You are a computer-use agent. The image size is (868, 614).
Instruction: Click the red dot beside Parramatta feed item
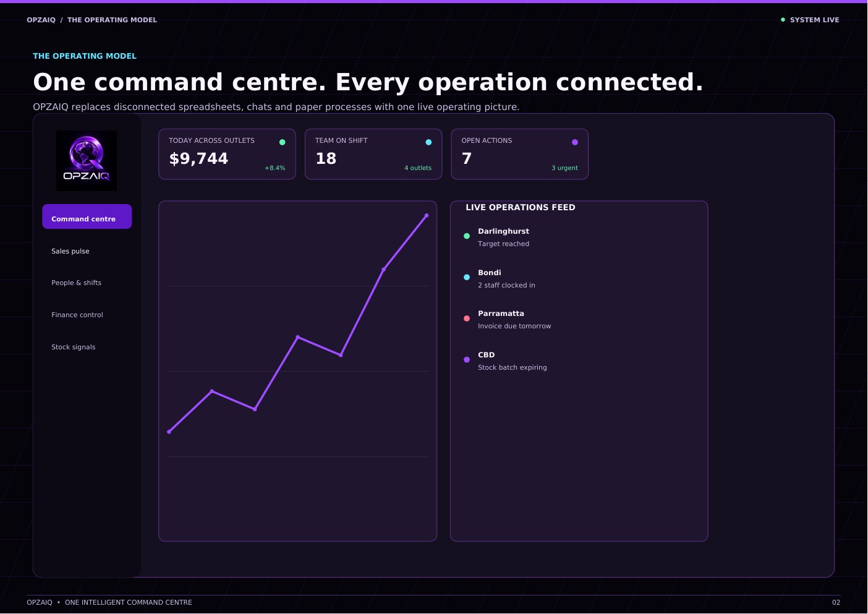(467, 318)
